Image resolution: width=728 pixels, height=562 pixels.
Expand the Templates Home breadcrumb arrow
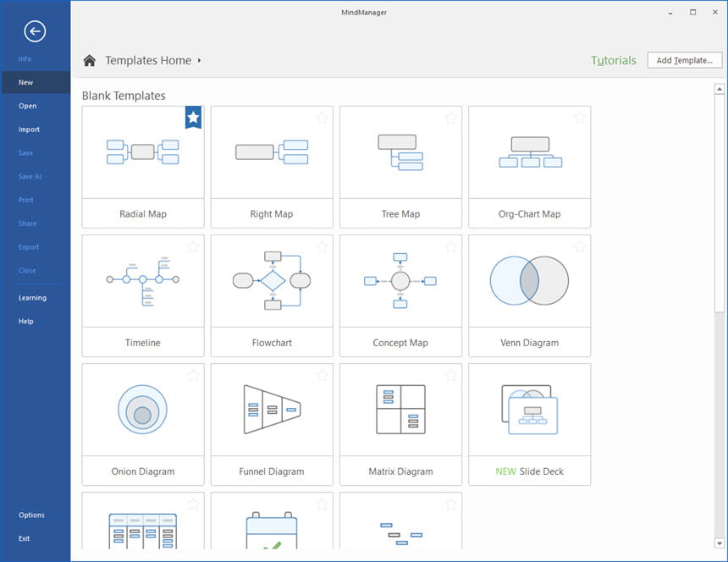[199, 60]
